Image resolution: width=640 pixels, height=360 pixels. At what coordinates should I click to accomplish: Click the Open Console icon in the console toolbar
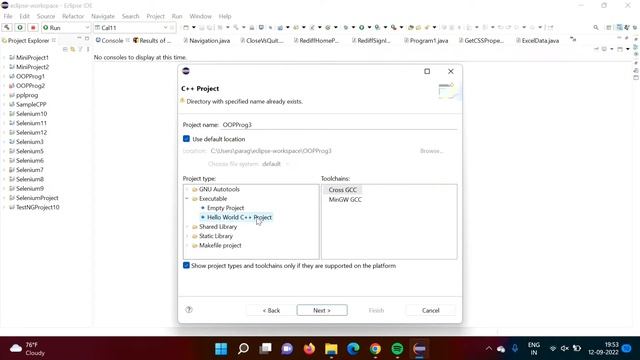(620, 49)
